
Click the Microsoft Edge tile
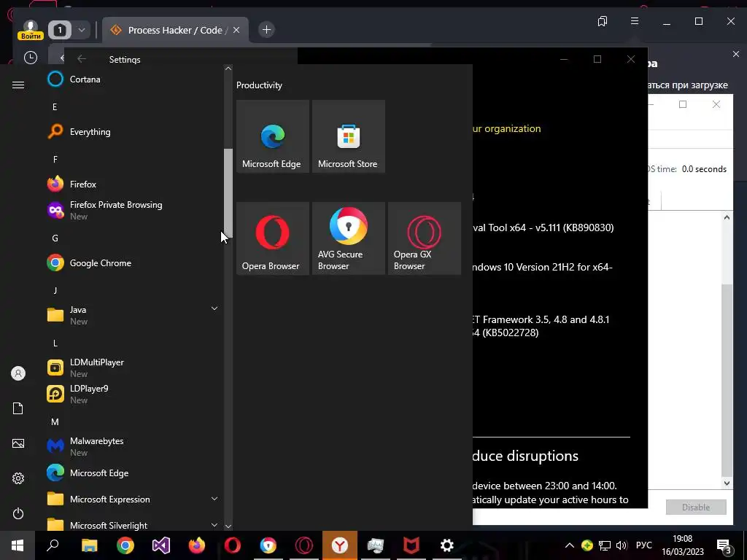(x=273, y=136)
